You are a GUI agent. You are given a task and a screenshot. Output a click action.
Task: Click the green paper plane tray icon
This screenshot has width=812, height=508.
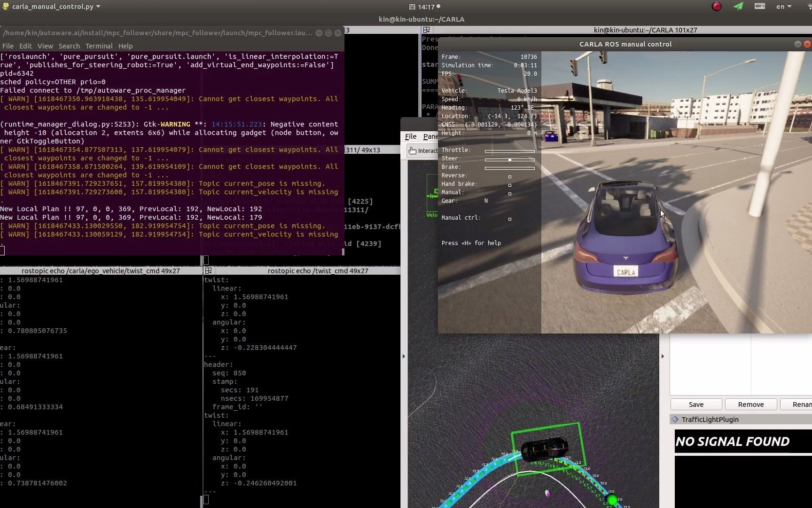(738, 7)
